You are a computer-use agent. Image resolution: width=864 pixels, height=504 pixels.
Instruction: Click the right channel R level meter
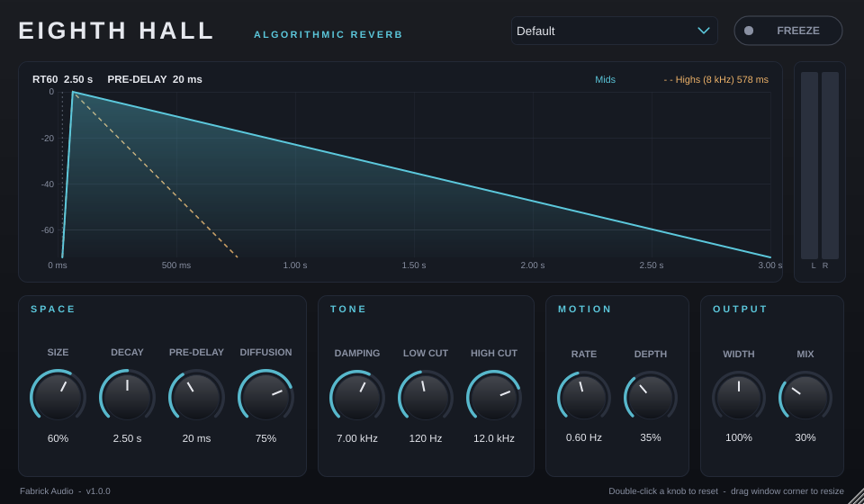click(831, 166)
